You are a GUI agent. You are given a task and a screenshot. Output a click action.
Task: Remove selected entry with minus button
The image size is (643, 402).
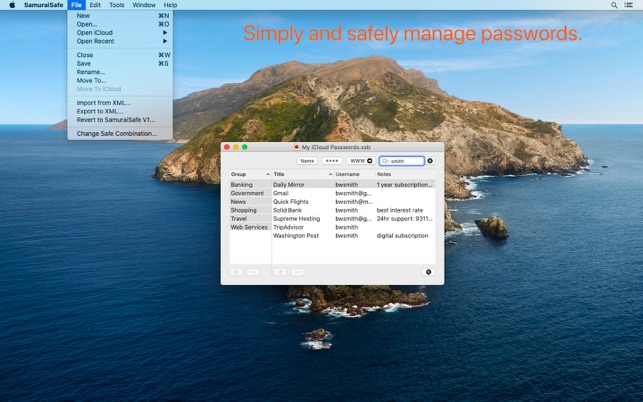pyautogui.click(x=297, y=272)
